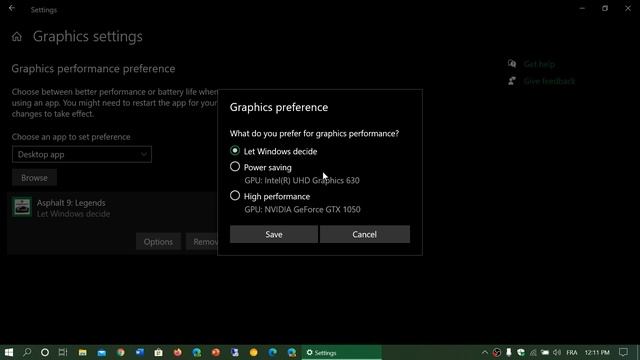Open Microsoft Store bag icon

159,352
